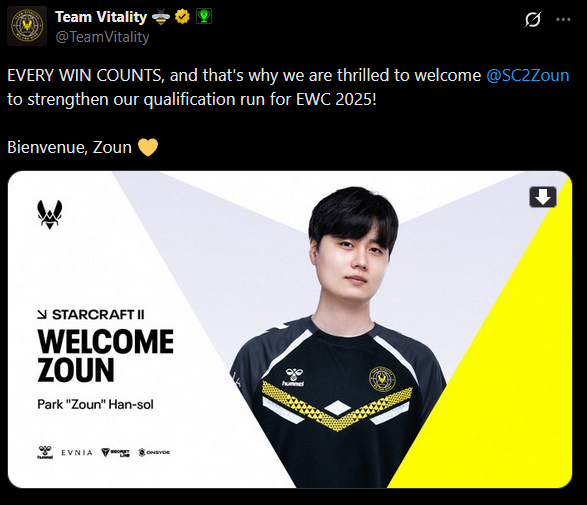Viewport: 587px width, 505px height.
Task: Click the hummel sponsor logo
Action: click(x=45, y=452)
